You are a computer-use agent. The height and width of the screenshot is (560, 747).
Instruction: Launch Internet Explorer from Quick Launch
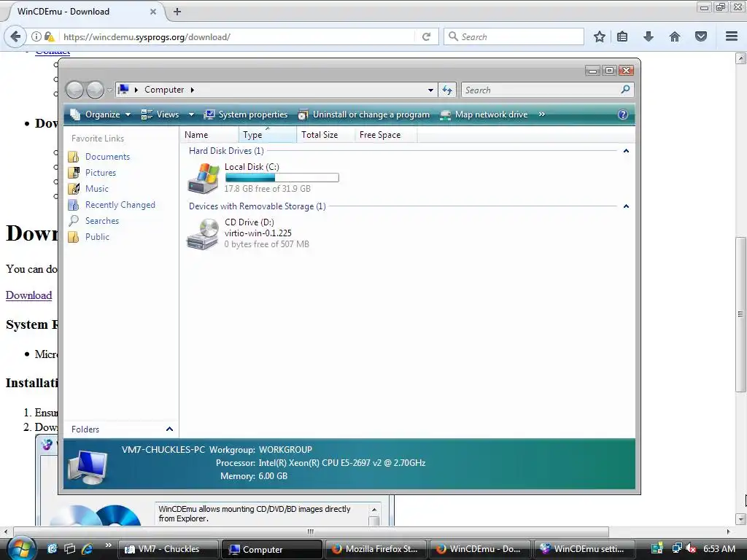(x=88, y=548)
